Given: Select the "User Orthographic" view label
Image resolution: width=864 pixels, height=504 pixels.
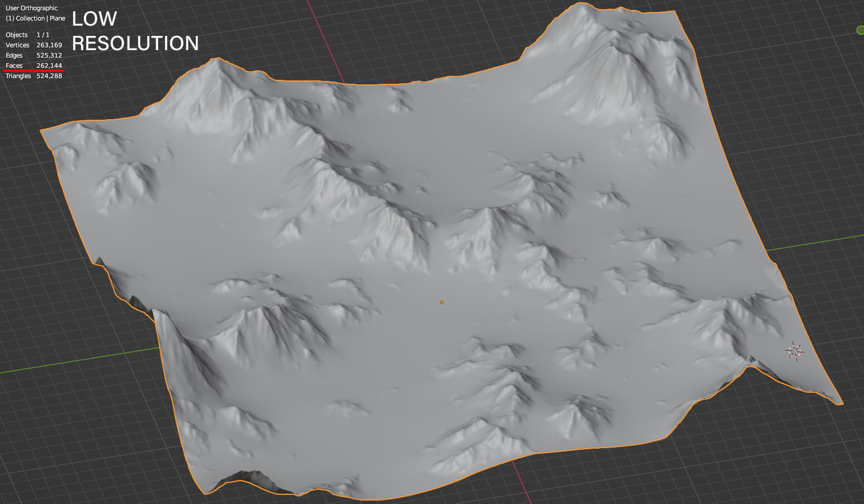Looking at the screenshot, I should 31,8.
